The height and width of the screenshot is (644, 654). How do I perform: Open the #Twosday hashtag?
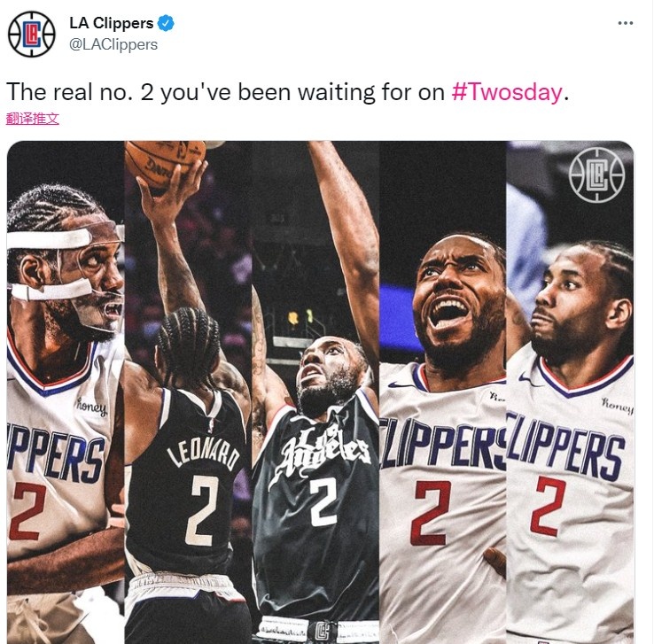click(x=506, y=92)
